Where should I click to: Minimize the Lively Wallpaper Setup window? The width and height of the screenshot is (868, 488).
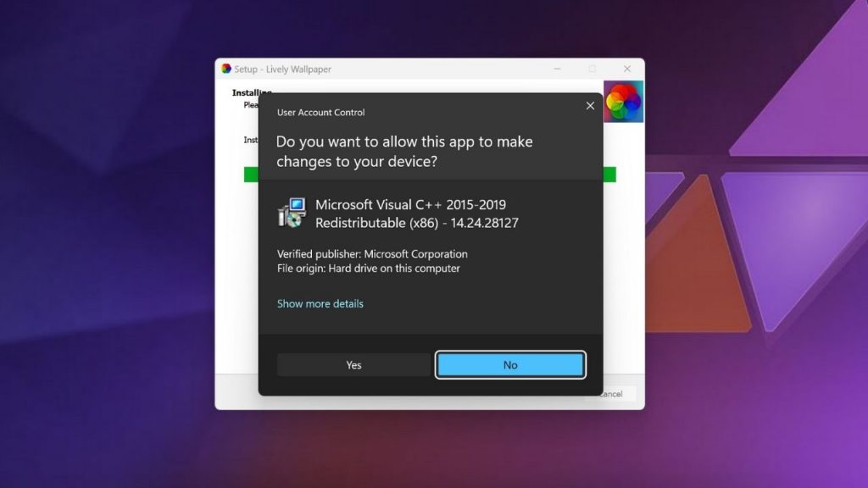click(557, 69)
